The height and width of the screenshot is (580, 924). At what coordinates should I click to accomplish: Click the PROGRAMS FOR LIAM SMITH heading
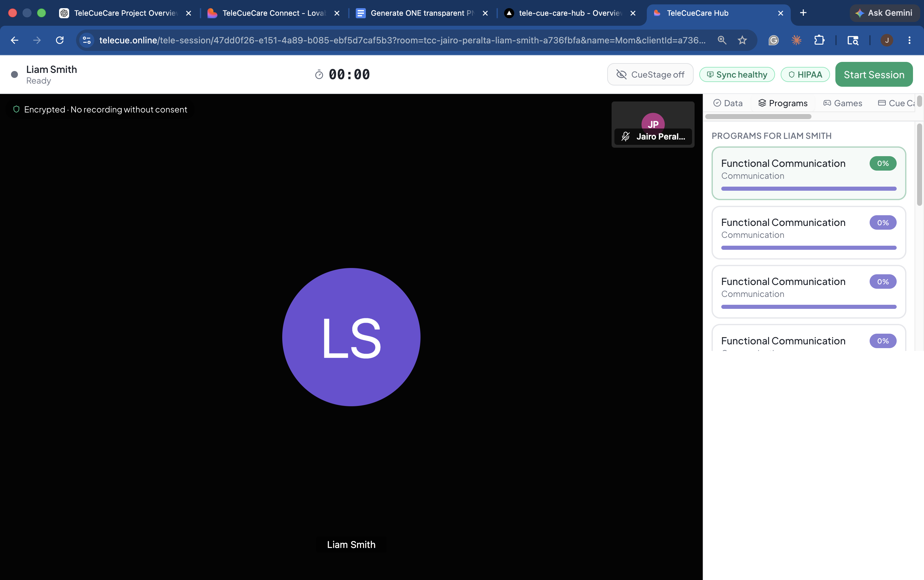pyautogui.click(x=771, y=136)
